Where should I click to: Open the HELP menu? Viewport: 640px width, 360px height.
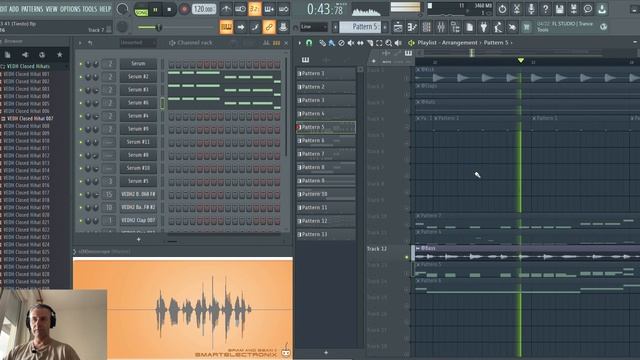[105, 9]
